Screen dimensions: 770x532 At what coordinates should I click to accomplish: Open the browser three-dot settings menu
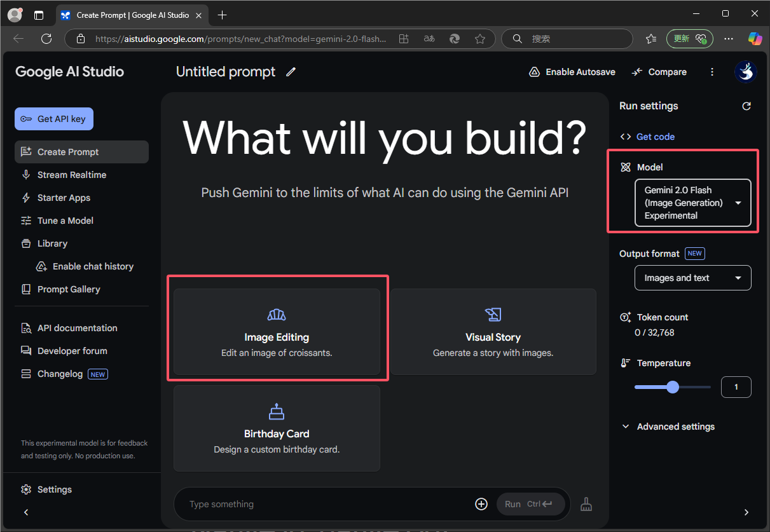pyautogui.click(x=729, y=39)
